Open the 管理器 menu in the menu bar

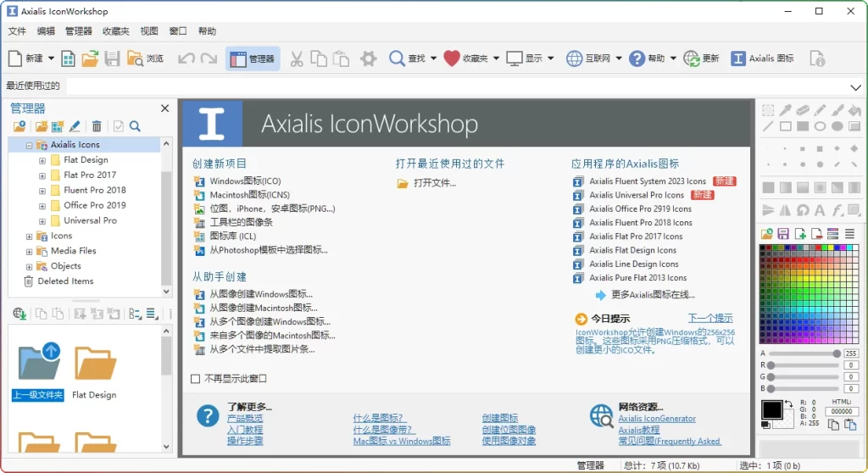pyautogui.click(x=79, y=31)
